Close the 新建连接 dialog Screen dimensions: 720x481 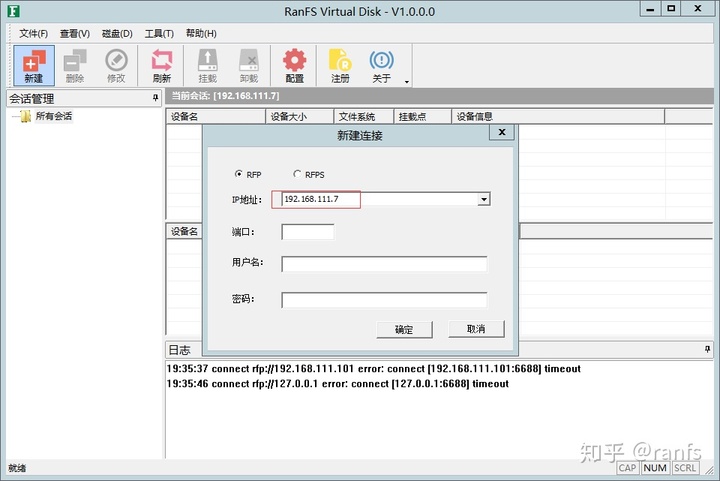coord(502,132)
